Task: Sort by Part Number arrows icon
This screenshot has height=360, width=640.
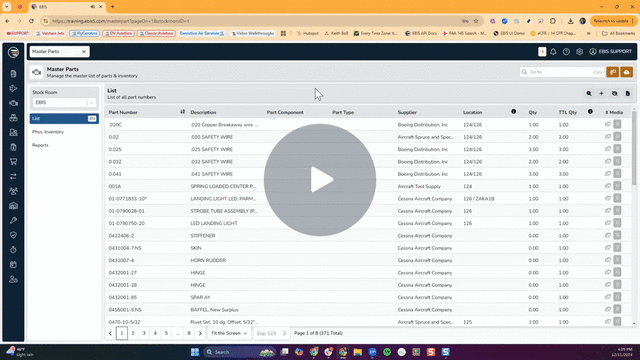Action: pyautogui.click(x=182, y=112)
